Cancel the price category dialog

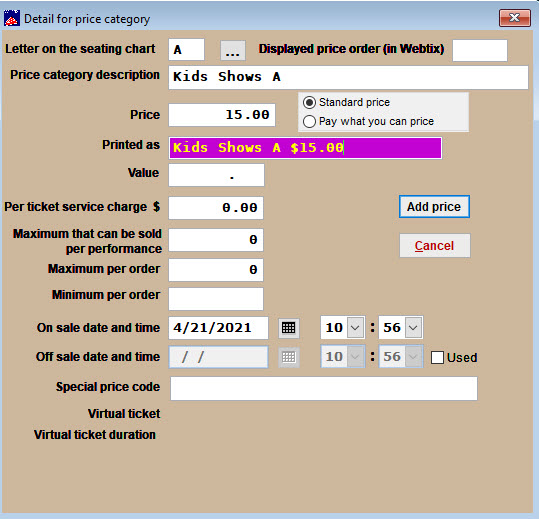434,245
